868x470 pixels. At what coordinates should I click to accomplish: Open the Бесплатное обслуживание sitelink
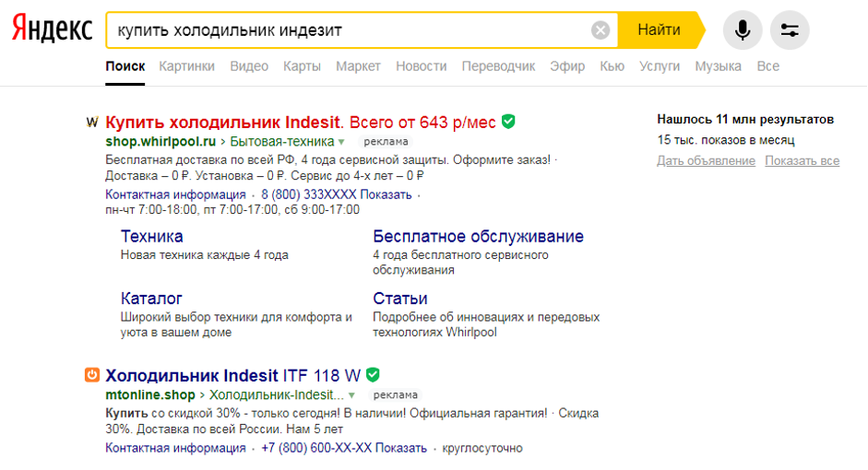pos(479,236)
